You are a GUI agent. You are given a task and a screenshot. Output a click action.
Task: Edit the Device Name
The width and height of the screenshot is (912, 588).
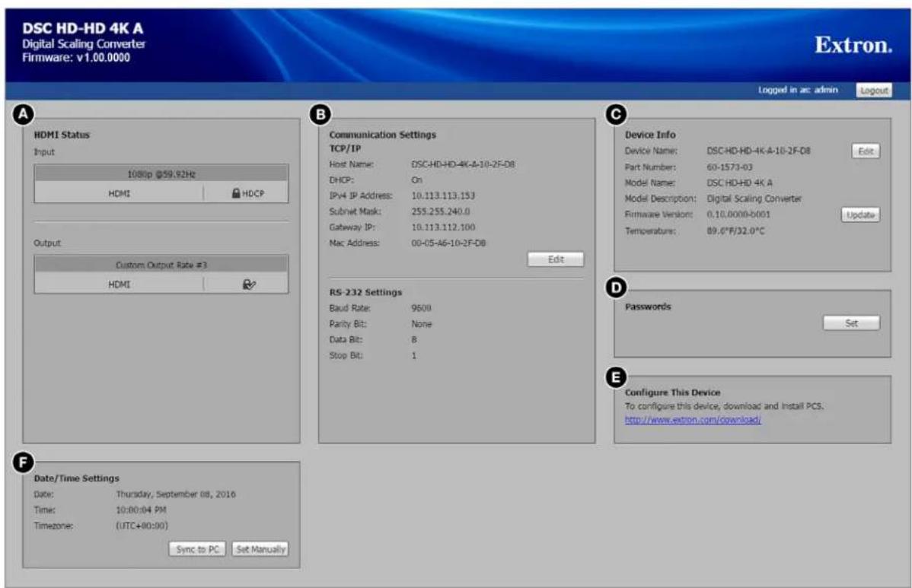click(866, 151)
